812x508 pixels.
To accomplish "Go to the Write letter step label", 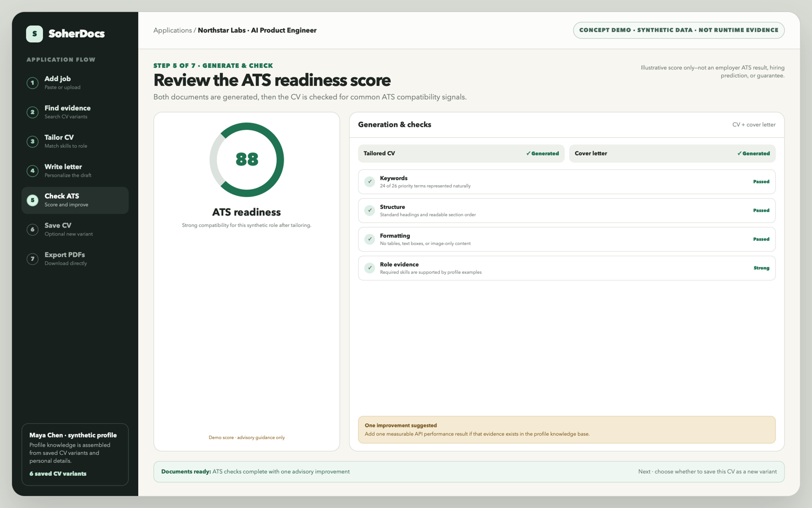I will (x=63, y=167).
